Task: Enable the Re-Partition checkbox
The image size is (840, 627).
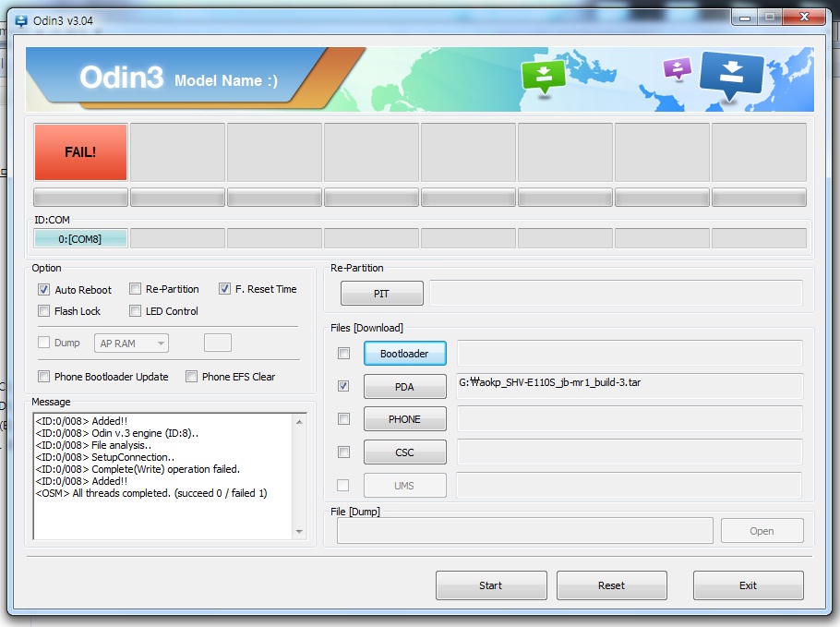Action: (x=135, y=289)
